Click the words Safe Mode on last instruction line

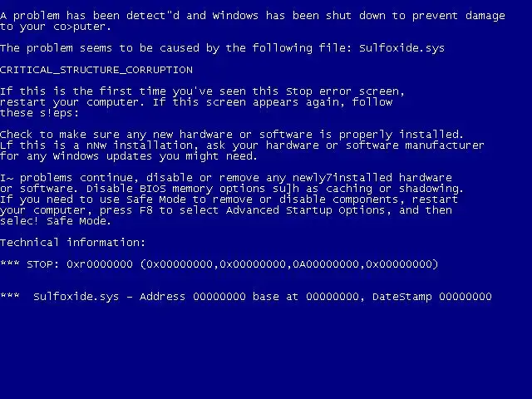(x=78, y=221)
